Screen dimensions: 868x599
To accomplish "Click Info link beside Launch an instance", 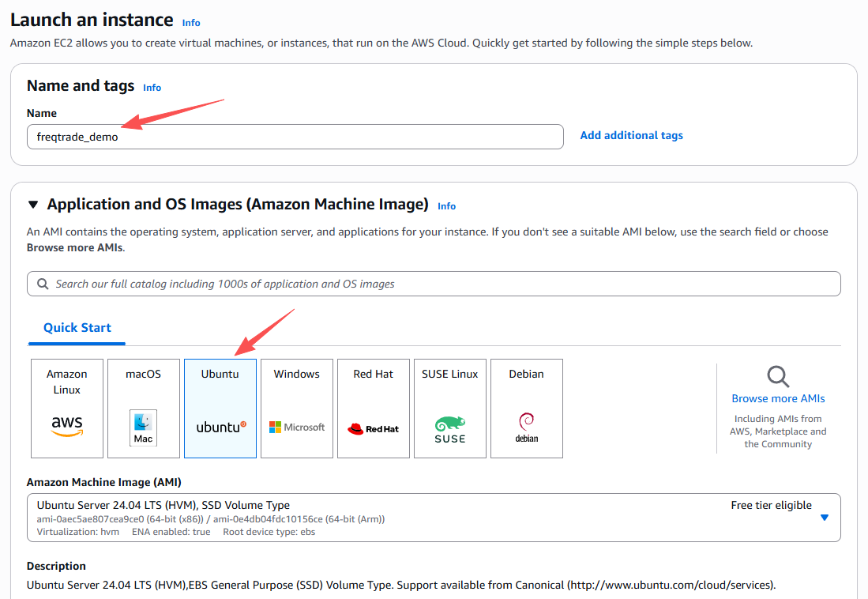I will click(x=191, y=23).
